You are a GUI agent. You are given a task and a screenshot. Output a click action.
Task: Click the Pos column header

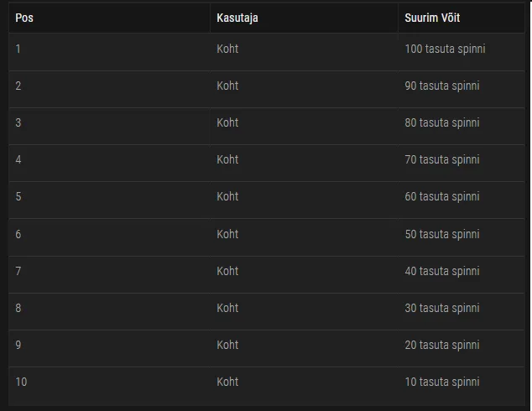[x=23, y=18]
